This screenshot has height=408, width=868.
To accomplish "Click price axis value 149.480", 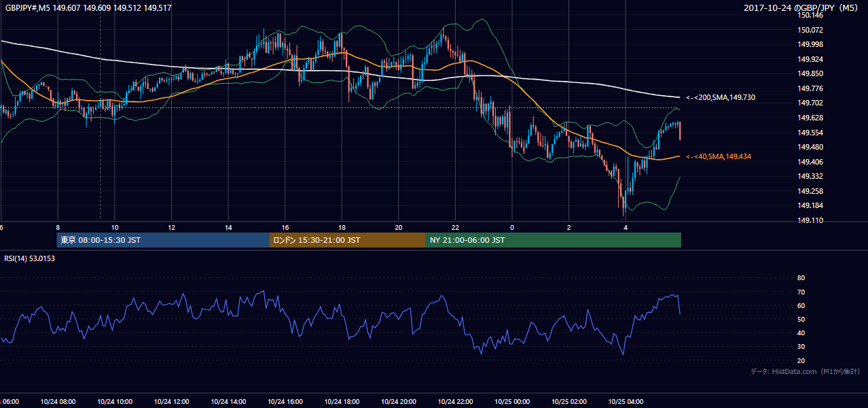I will (810, 148).
